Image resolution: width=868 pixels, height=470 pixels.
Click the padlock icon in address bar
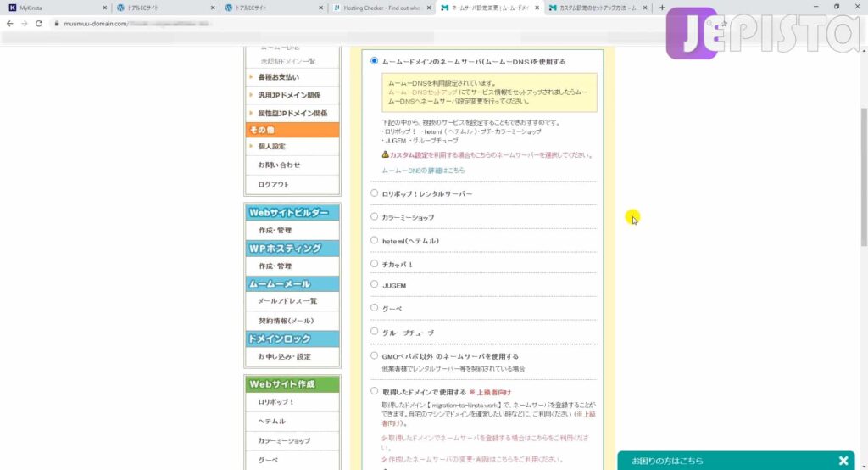pos(57,24)
